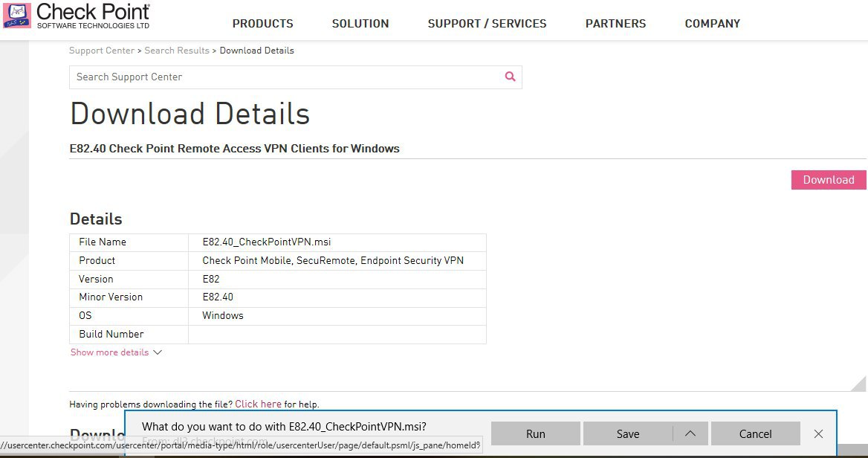This screenshot has height=458, width=868.
Task: Run the E82.40_CheckPointVPN.msi file
Action: (535, 433)
